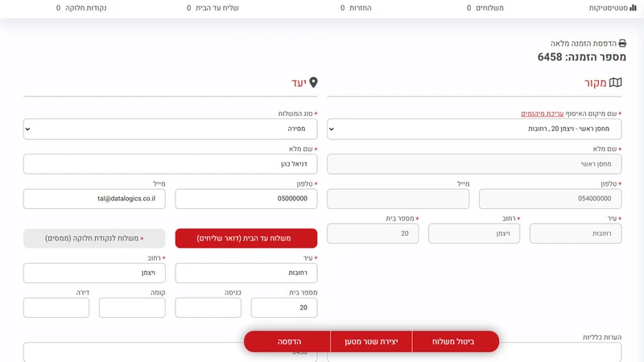Click the source רחוב field
The image size is (644, 362).
click(x=474, y=233)
